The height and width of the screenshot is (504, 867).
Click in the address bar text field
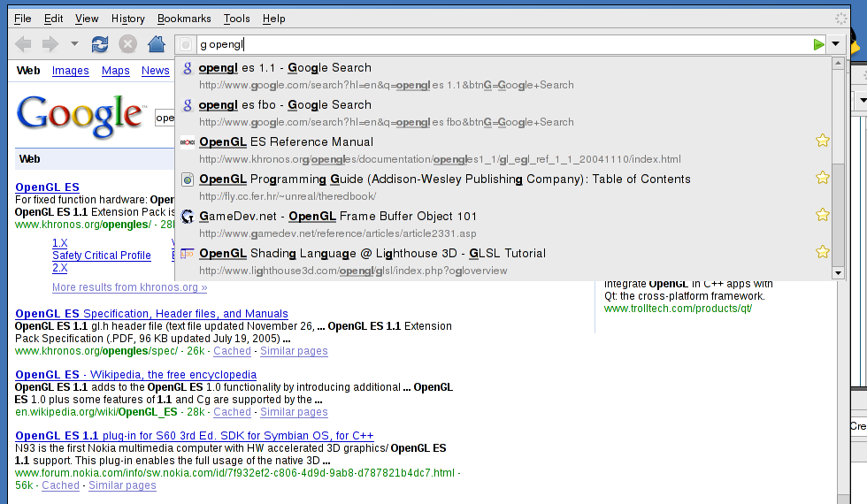[503, 45]
